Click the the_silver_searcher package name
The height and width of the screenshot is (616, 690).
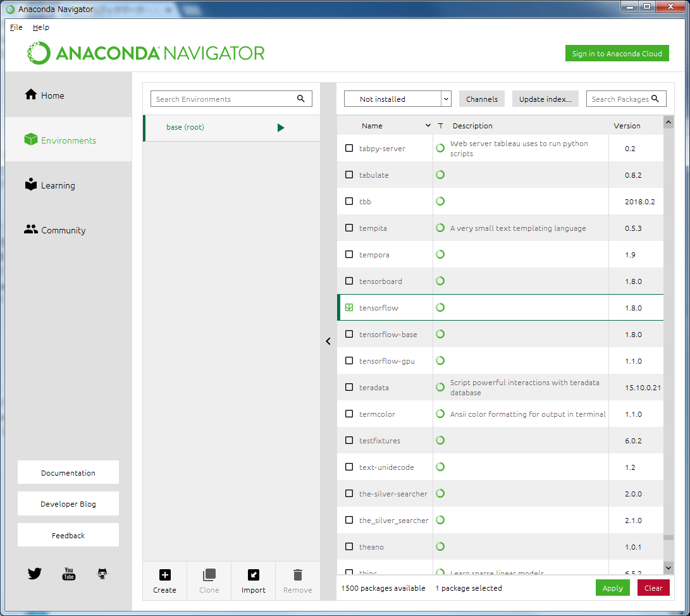point(394,520)
